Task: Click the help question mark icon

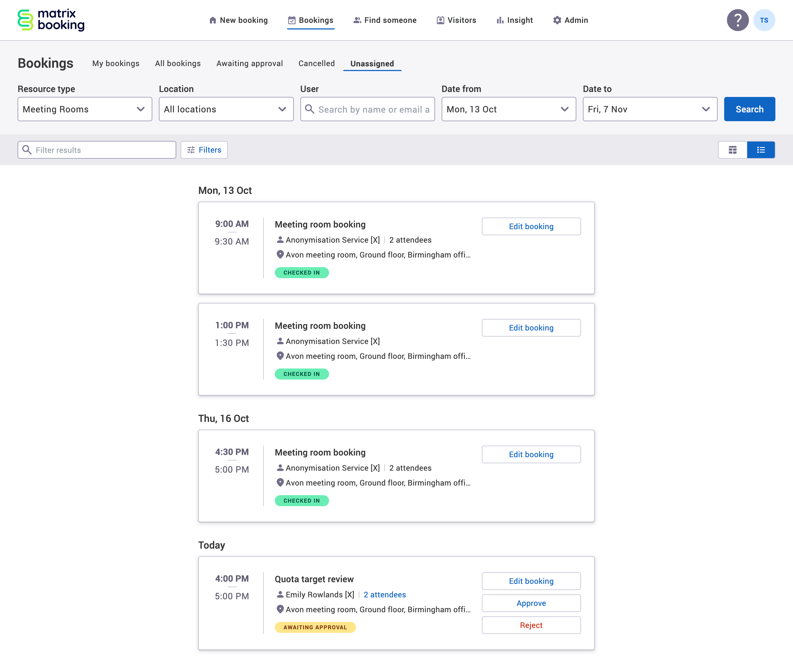Action: 737,20
